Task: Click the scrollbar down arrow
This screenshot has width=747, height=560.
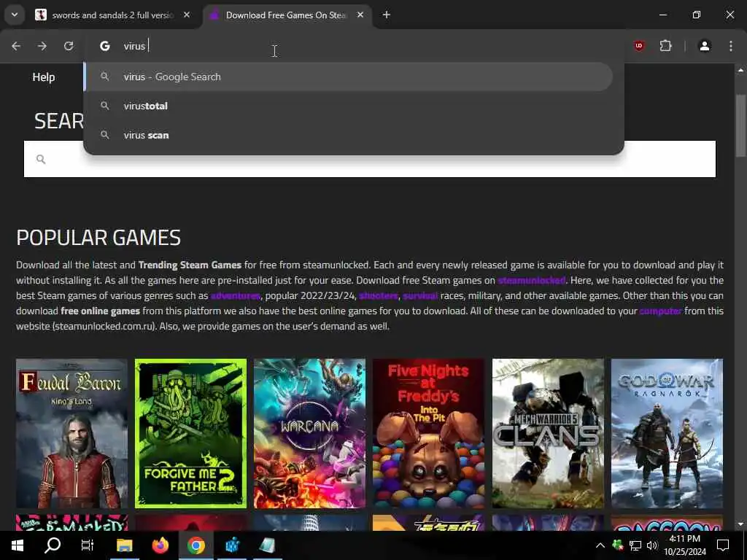Action: coord(740,524)
